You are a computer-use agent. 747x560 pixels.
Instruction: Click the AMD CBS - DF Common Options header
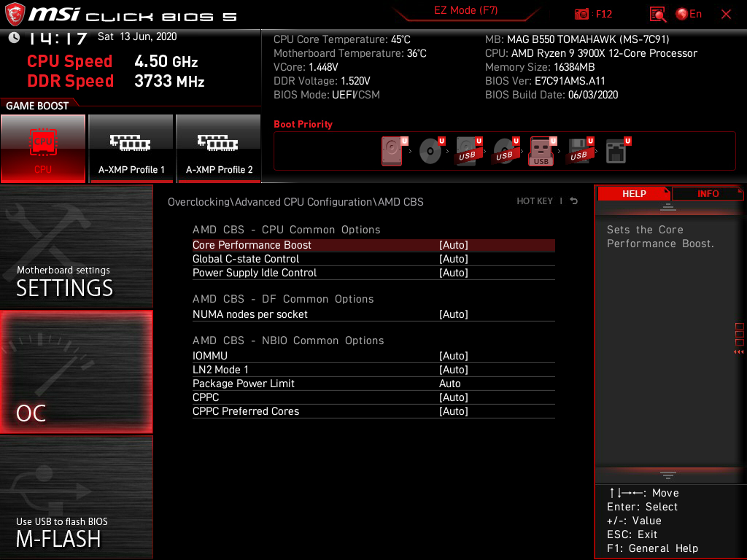(283, 299)
